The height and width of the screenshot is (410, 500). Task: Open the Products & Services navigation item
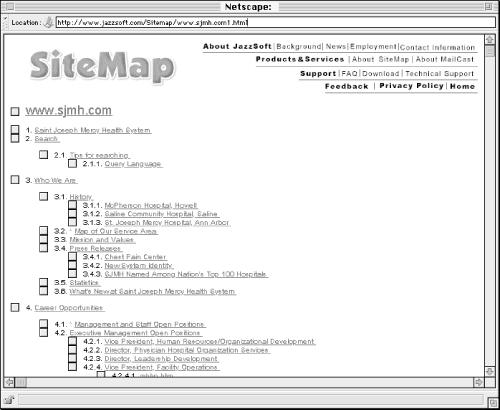[300, 59]
